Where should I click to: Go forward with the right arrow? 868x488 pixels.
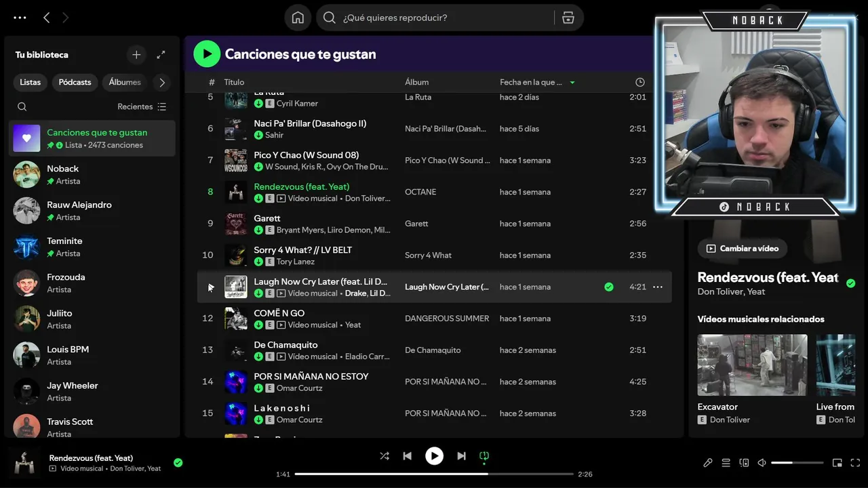coord(65,18)
